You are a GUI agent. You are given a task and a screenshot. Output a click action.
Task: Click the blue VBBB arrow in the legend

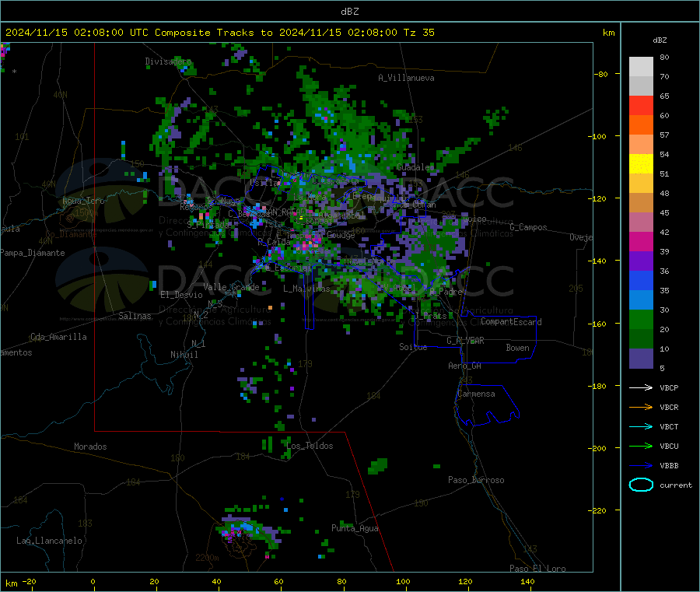click(x=641, y=466)
